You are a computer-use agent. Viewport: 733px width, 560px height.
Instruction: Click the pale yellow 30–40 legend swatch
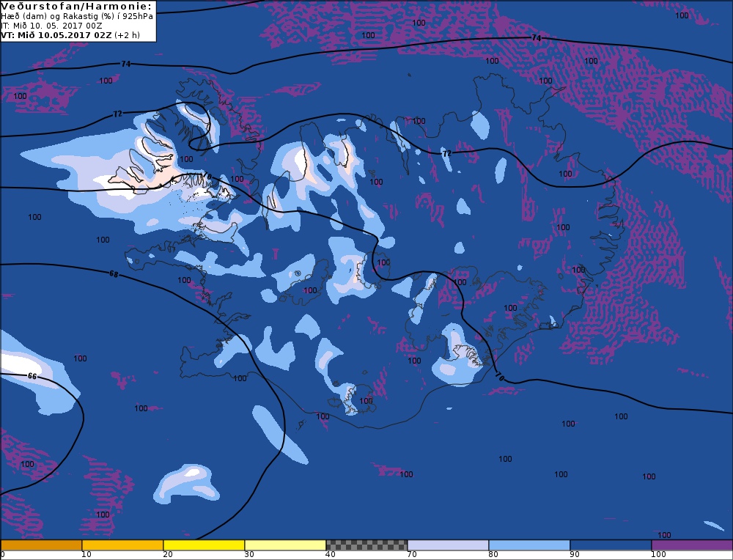285,545
